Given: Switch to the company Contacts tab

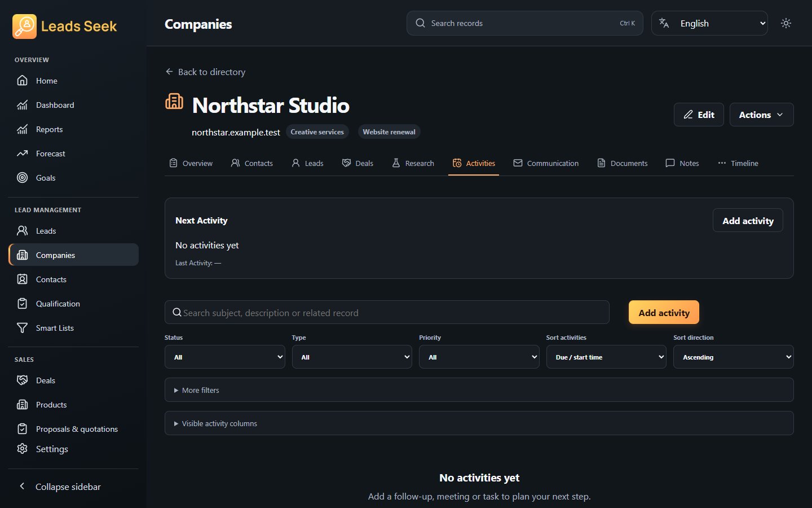Looking at the screenshot, I should point(252,163).
